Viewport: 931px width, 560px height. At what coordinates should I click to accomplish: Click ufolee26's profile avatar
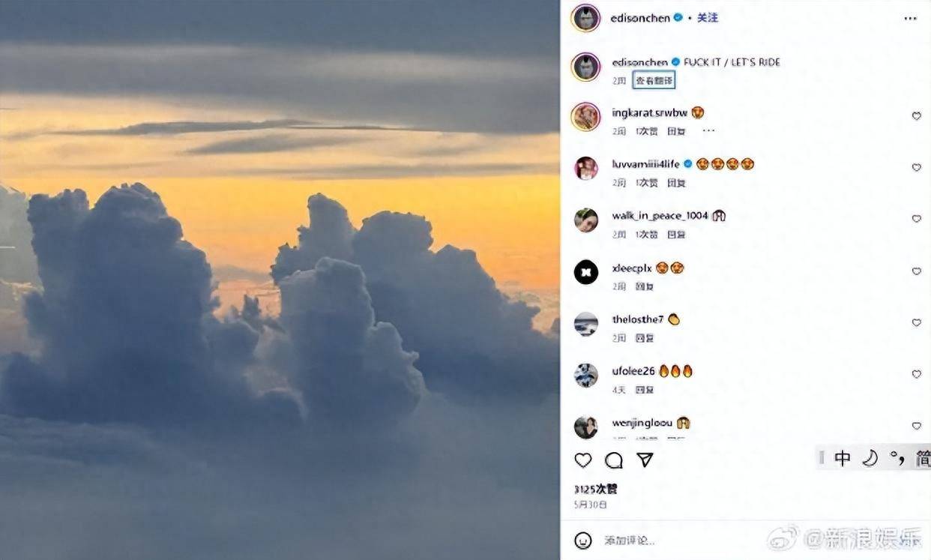point(585,375)
